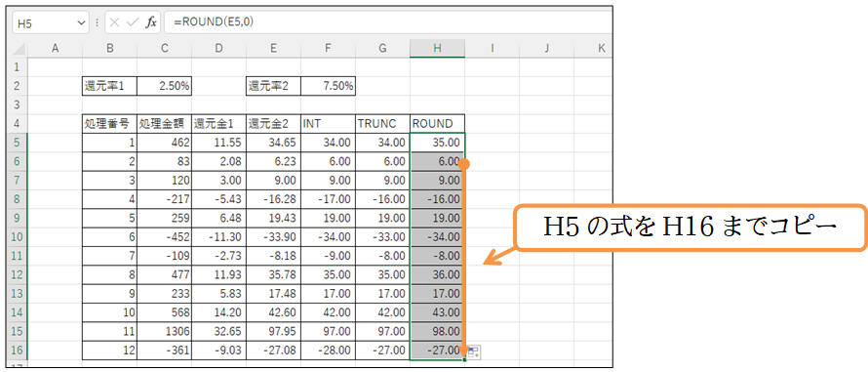The height and width of the screenshot is (372, 868).
Task: Click cell containing 還元率2
Action: pyautogui.click(x=273, y=86)
